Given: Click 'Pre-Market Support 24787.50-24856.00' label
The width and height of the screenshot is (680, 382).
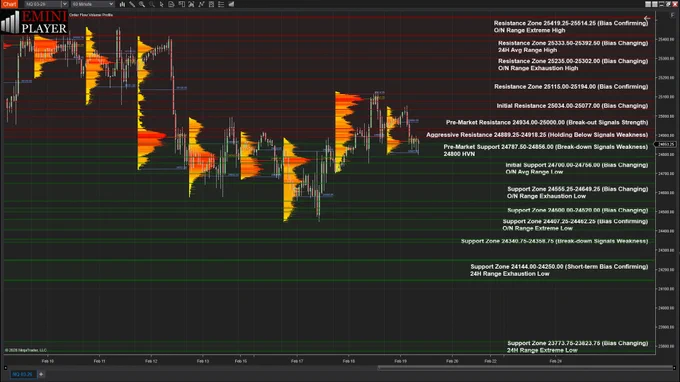Looking at the screenshot, I should [x=546, y=147].
